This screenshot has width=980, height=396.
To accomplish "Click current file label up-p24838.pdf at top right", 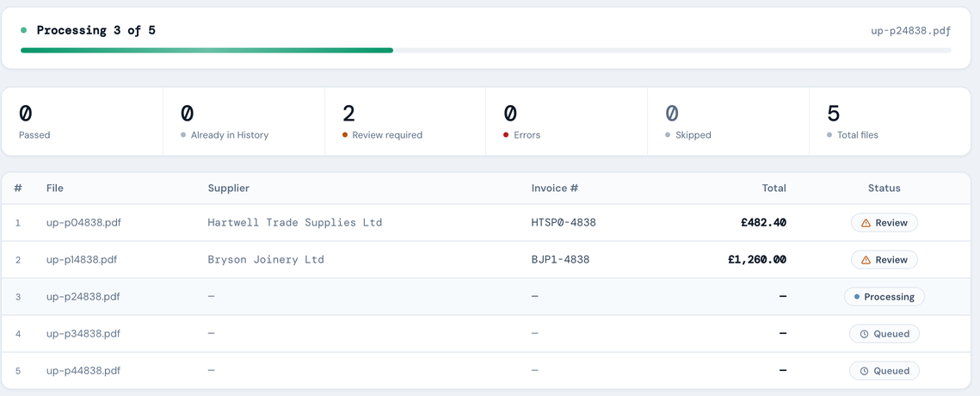I will [911, 31].
